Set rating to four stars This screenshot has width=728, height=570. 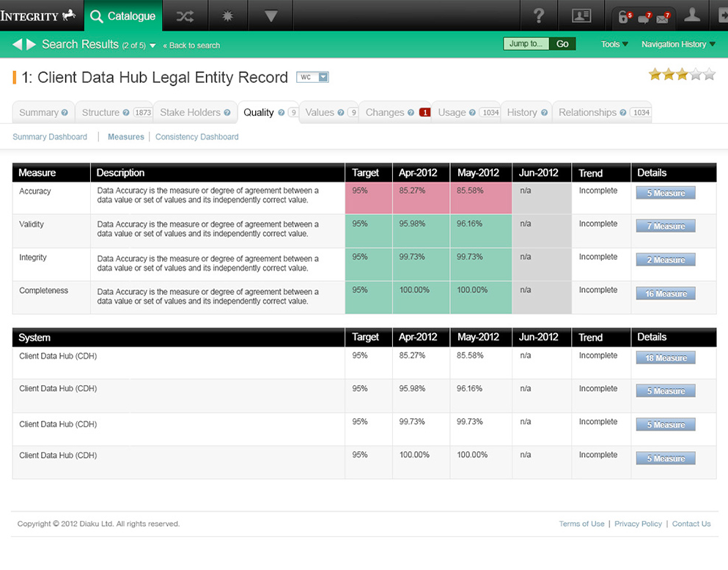(696, 74)
